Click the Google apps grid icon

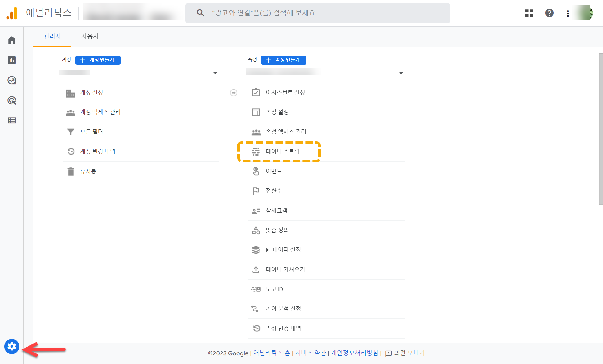click(529, 13)
